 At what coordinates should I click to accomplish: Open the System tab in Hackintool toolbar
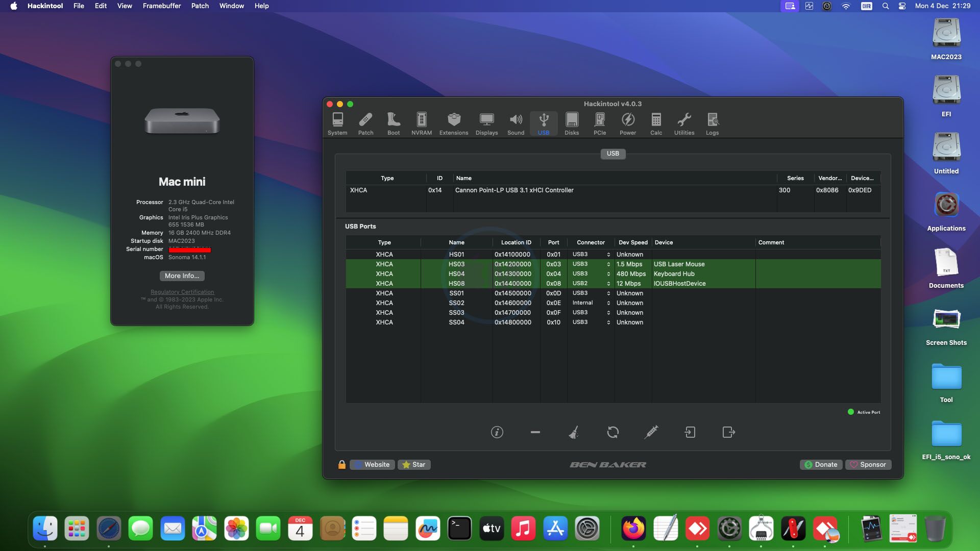[337, 124]
